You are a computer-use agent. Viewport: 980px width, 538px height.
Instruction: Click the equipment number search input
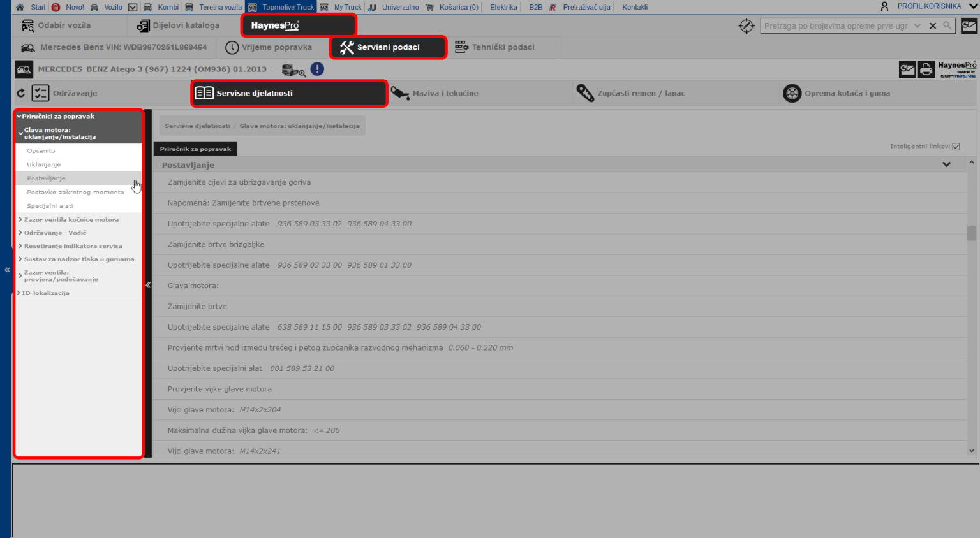tap(836, 26)
